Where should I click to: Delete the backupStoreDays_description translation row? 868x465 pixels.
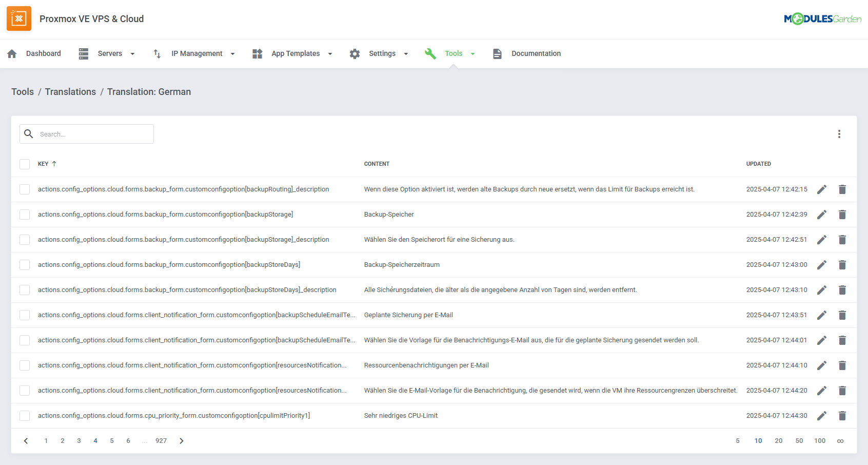click(x=842, y=290)
